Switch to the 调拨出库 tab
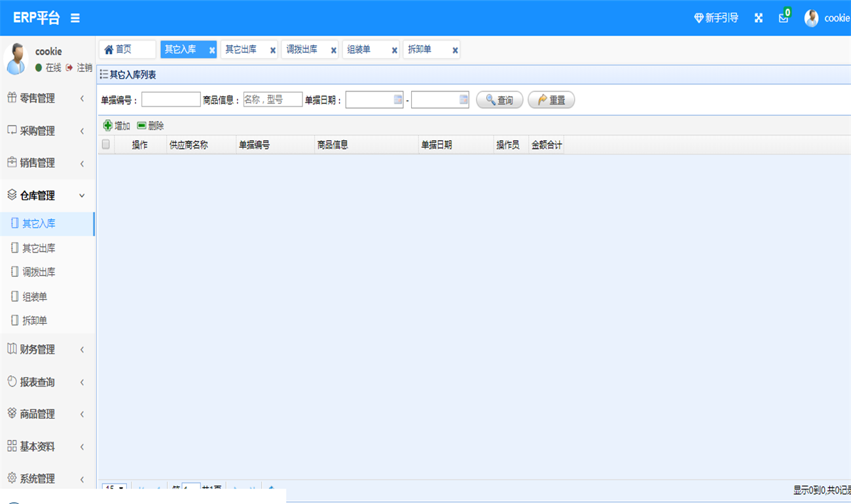The width and height of the screenshot is (851, 504). click(302, 50)
